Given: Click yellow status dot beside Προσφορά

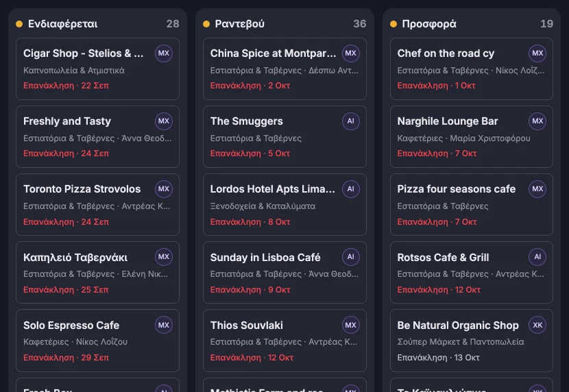Looking at the screenshot, I should point(394,24).
